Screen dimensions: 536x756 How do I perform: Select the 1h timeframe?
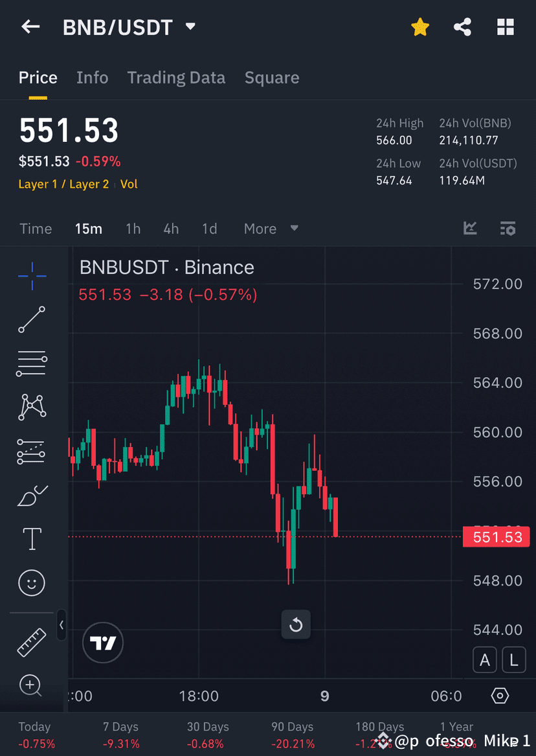[133, 228]
